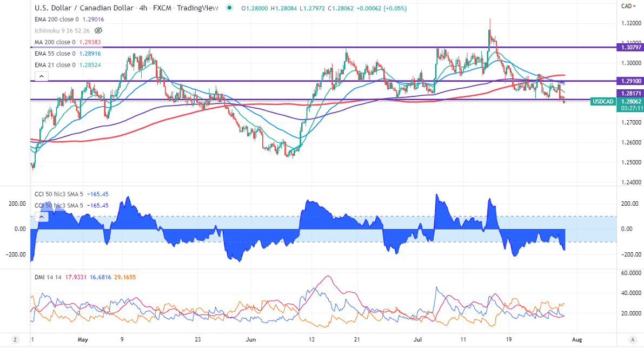The width and height of the screenshot is (644, 348).
Task: Click the green market status dot
Action: pyautogui.click(x=229, y=8)
